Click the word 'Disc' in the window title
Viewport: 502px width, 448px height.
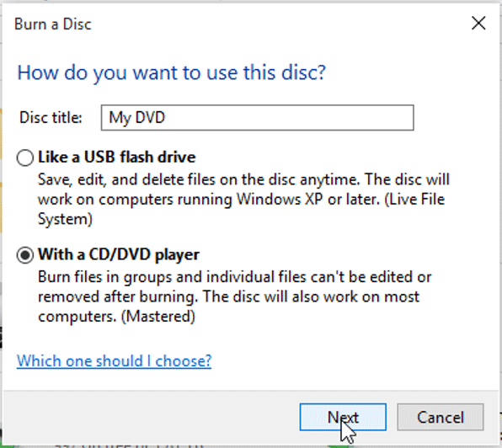tap(77, 24)
